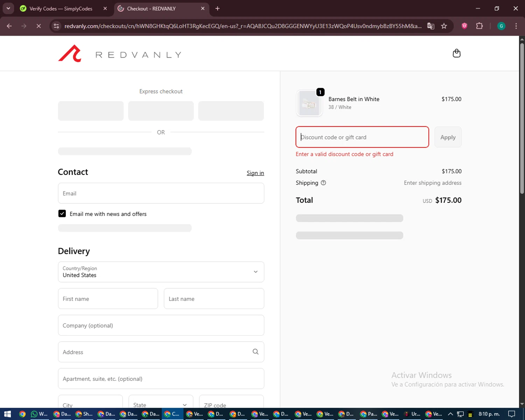This screenshot has height=420, width=525.
Task: Open the Windows Start menu
Action: pyautogui.click(x=7, y=414)
